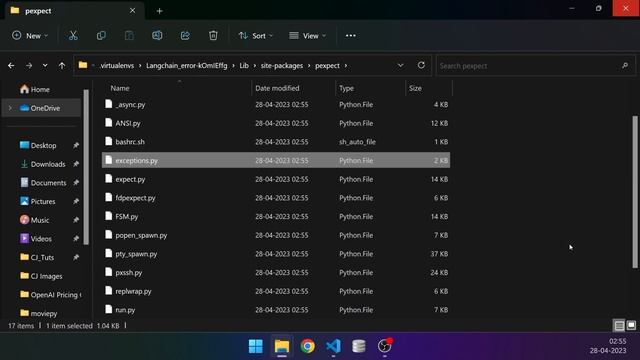
Task: Expand chevron after site-packages in path
Action: pos(309,66)
